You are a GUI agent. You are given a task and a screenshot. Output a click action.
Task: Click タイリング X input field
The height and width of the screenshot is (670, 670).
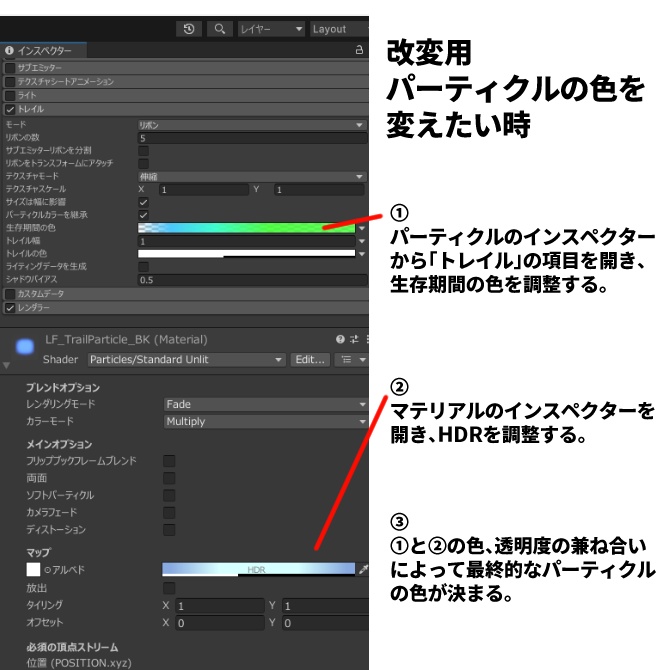[x=220, y=606]
